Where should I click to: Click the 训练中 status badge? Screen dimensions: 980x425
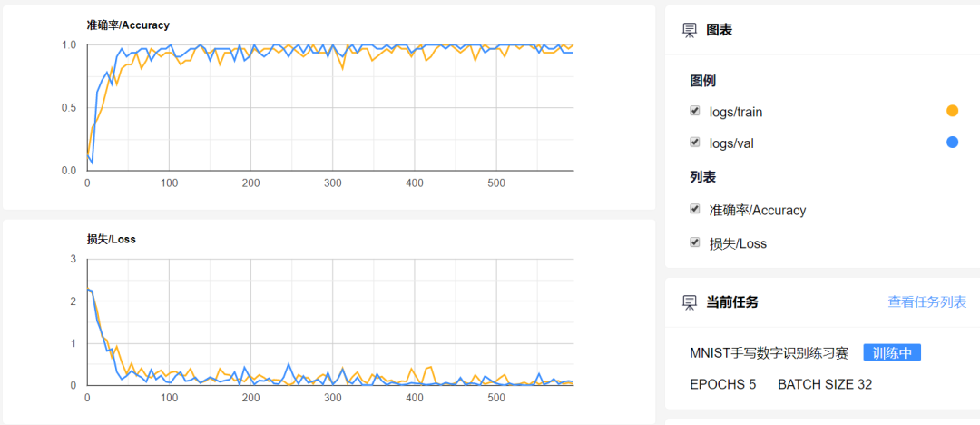[x=891, y=352]
